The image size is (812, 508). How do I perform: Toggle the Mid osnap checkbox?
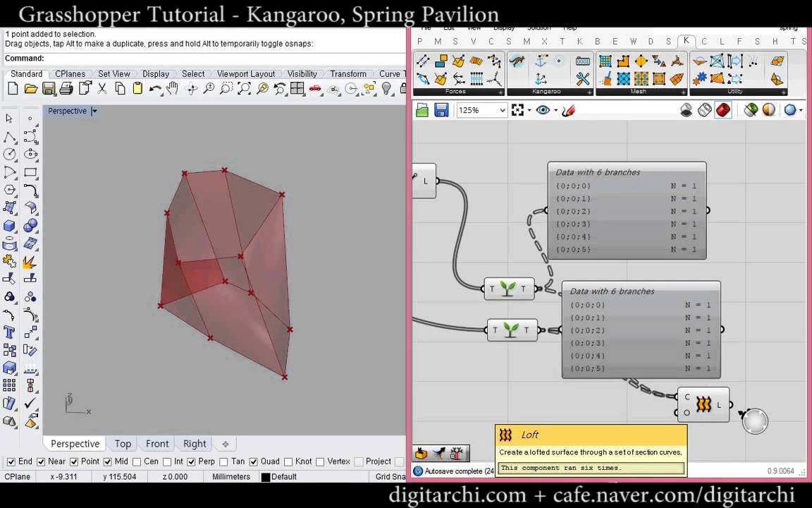[108, 461]
